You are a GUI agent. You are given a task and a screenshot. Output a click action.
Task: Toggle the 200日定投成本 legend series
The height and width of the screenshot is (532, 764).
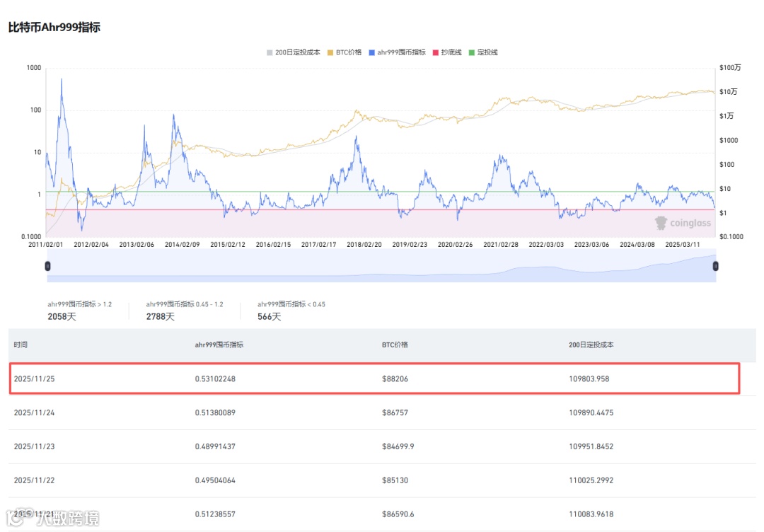(x=294, y=52)
